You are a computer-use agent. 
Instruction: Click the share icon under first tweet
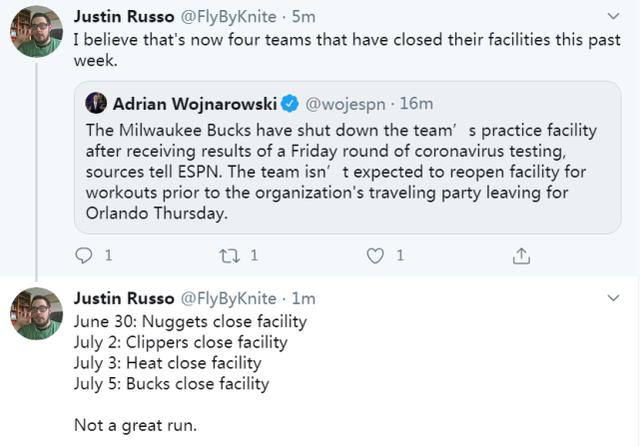(x=521, y=256)
